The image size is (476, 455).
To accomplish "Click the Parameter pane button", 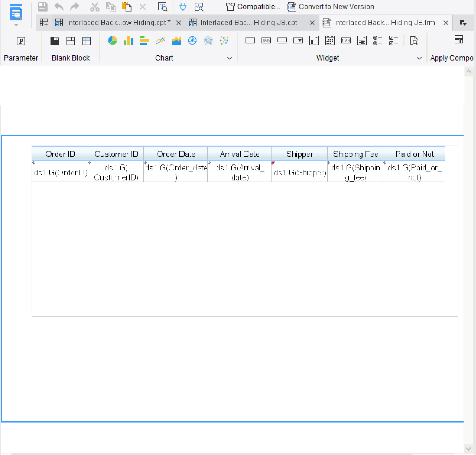I will 21,47.
